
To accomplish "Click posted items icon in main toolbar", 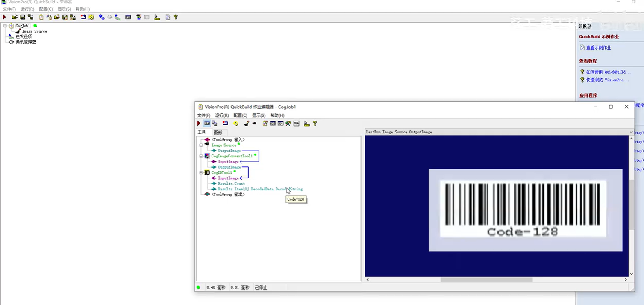I will [x=118, y=17].
